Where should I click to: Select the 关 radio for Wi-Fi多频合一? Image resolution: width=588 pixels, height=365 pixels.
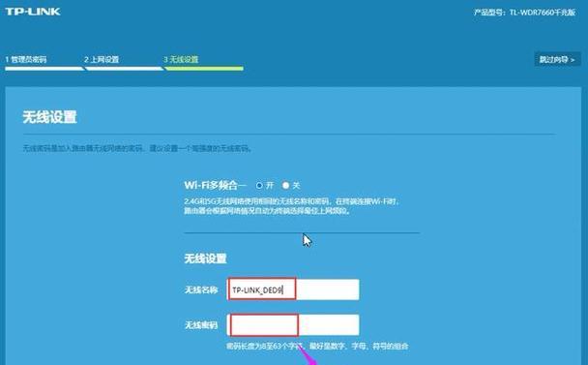(285, 186)
